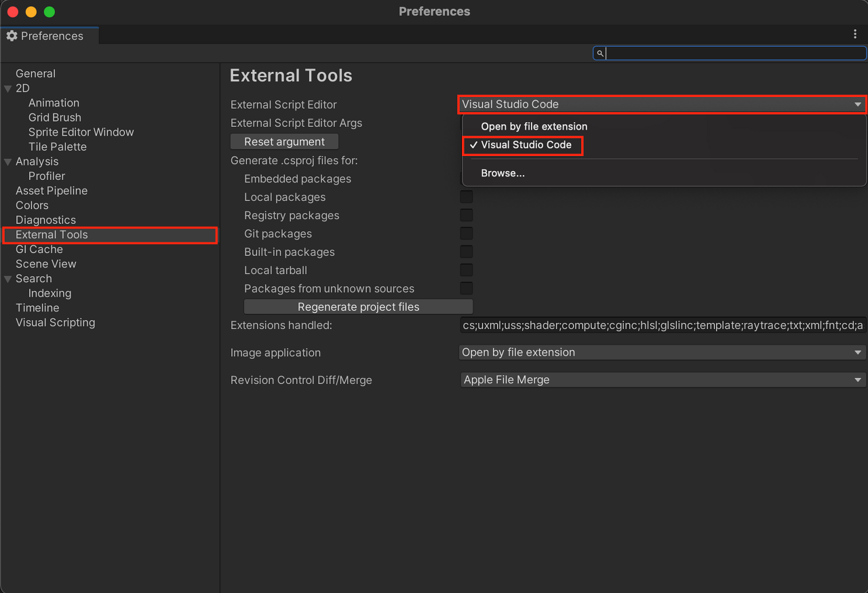Image resolution: width=868 pixels, height=593 pixels.
Task: Click the red close window button
Action: pyautogui.click(x=13, y=12)
